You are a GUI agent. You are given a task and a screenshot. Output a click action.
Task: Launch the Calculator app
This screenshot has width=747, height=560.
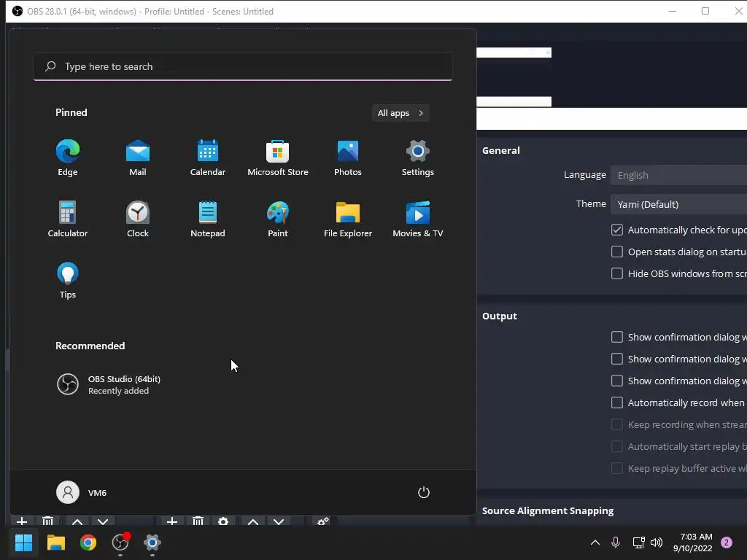click(x=68, y=219)
